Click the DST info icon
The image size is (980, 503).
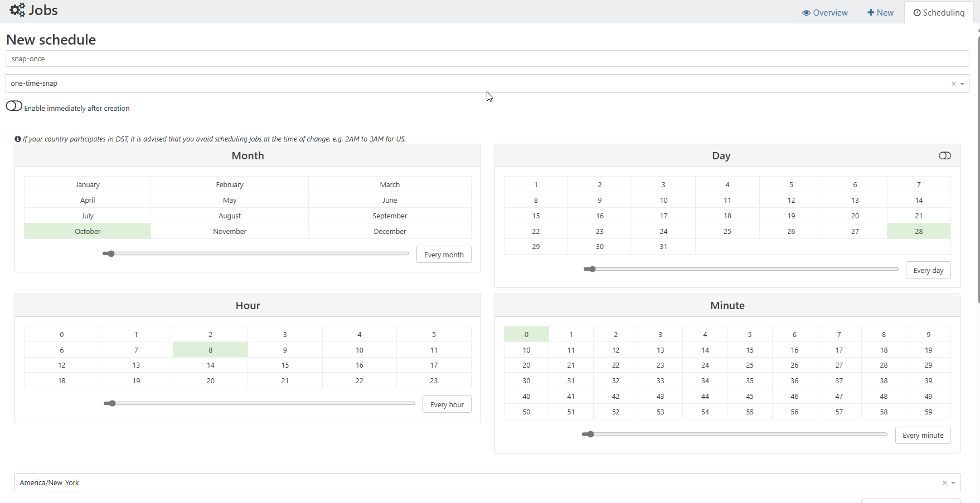(18, 139)
